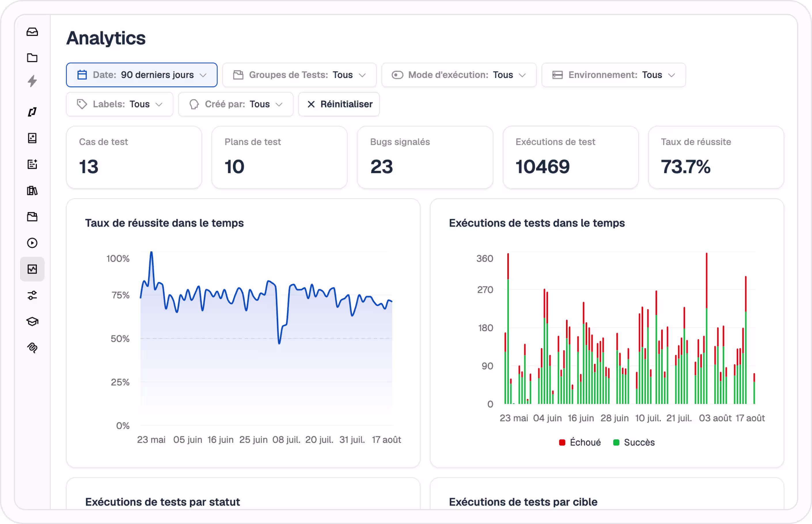Open the sparkle book icon in sidebar
This screenshot has width=812, height=524.
point(32,138)
